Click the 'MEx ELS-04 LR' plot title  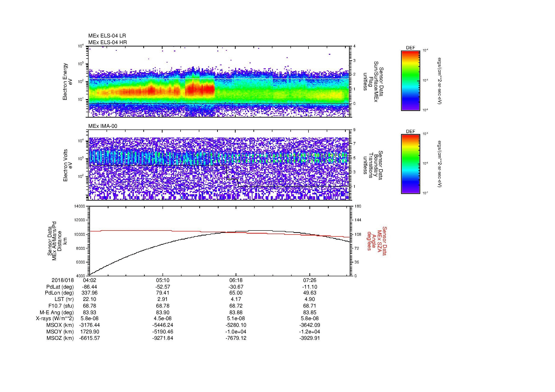pos(107,36)
